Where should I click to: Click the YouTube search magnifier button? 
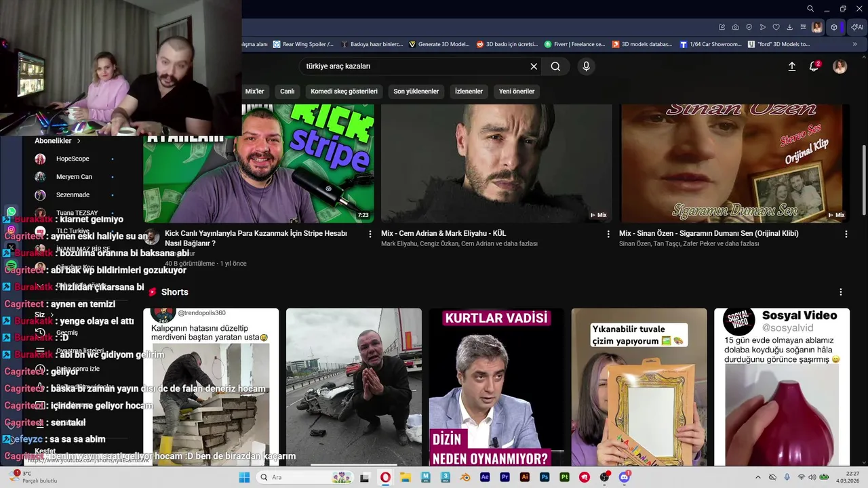click(555, 66)
